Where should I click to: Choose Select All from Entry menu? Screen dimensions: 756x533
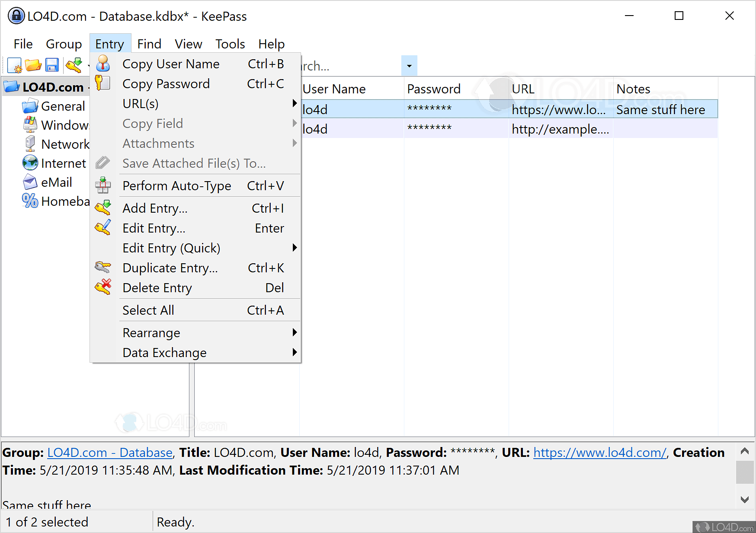coord(195,310)
